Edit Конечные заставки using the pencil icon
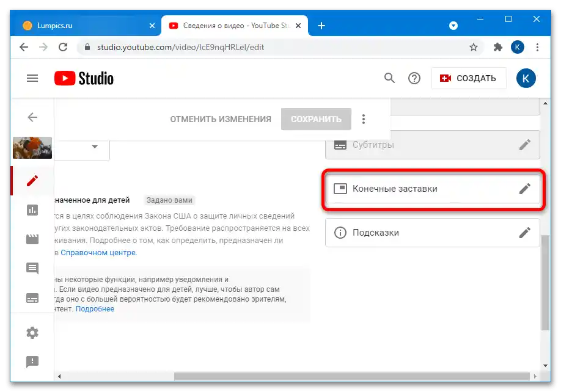 coord(524,189)
